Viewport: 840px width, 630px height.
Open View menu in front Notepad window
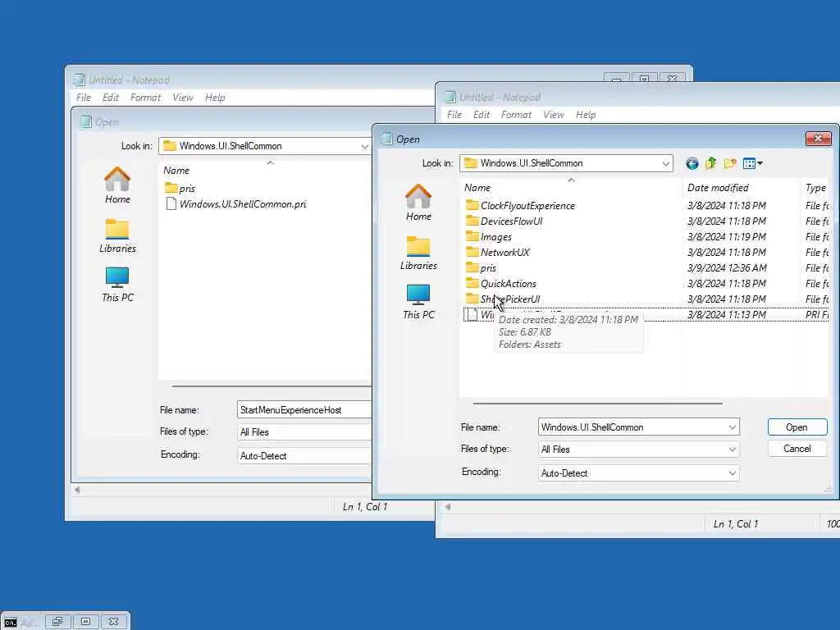pos(554,115)
